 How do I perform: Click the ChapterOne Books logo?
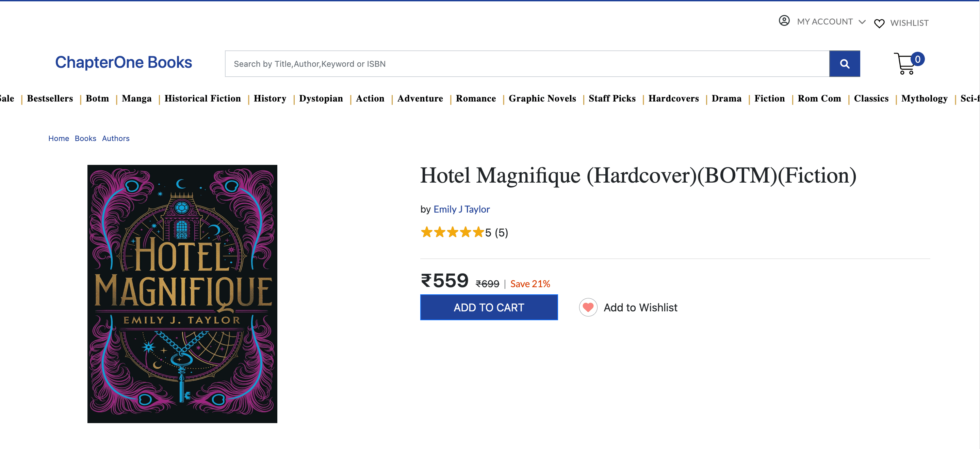point(124,62)
